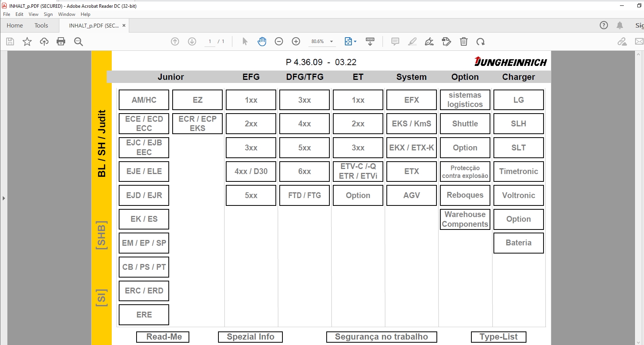Screen dimensions: 644x345
Task: Click the EZ box
Action: 197,100
